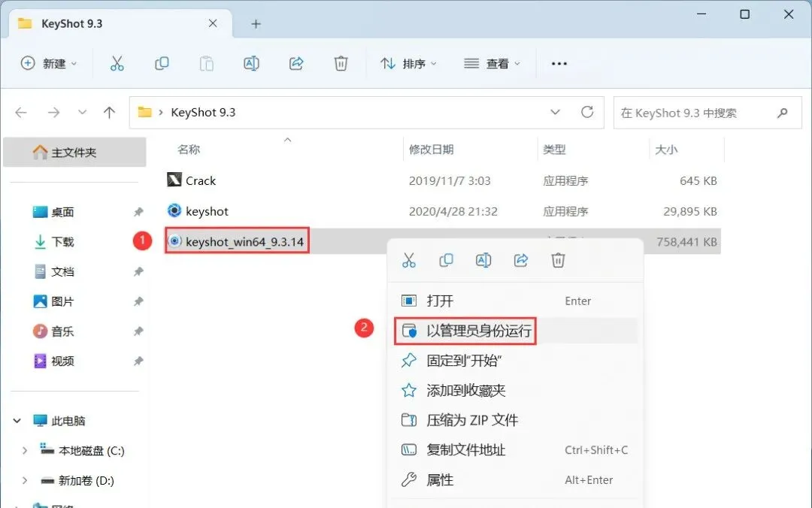Click Share icon in context menu
Viewport: 812px width, 508px height.
coord(520,260)
